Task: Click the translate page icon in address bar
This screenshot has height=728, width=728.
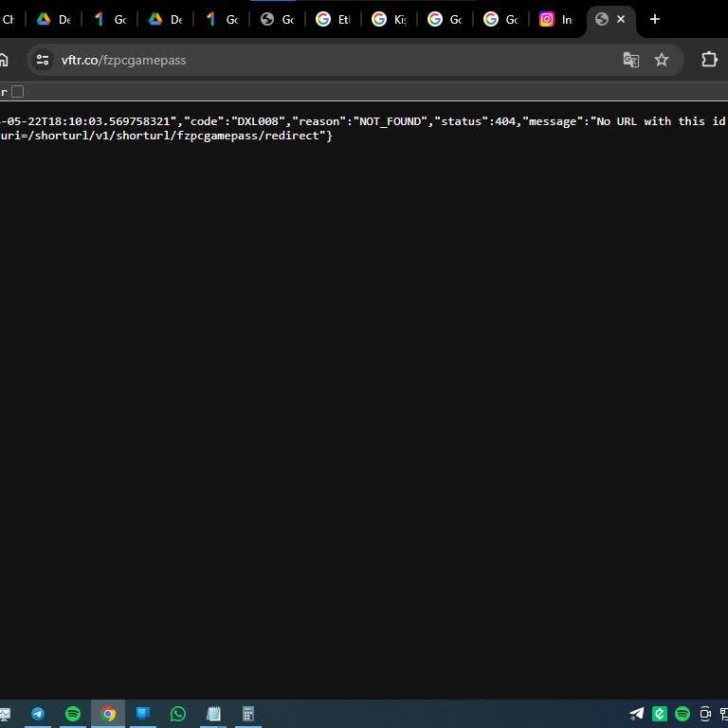Action: (x=630, y=60)
